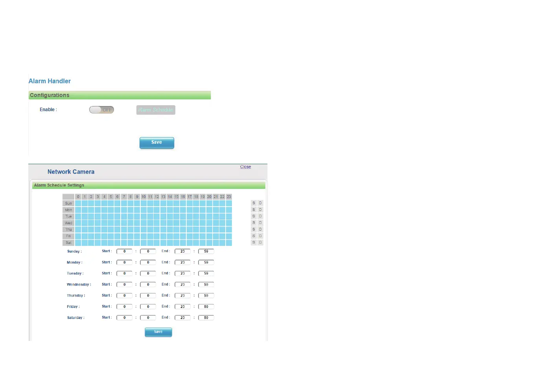
Task: Toggle the Wed hour 12 schedule cell
Action: [157, 223]
